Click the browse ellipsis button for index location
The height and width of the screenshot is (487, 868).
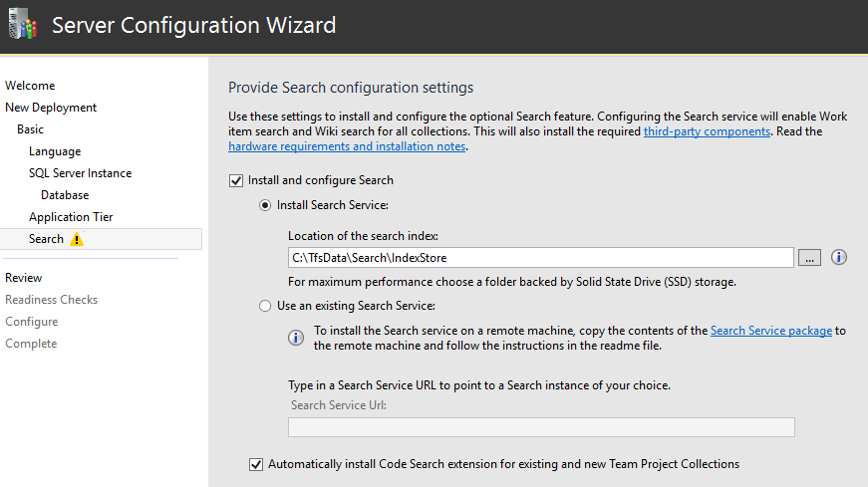click(809, 258)
